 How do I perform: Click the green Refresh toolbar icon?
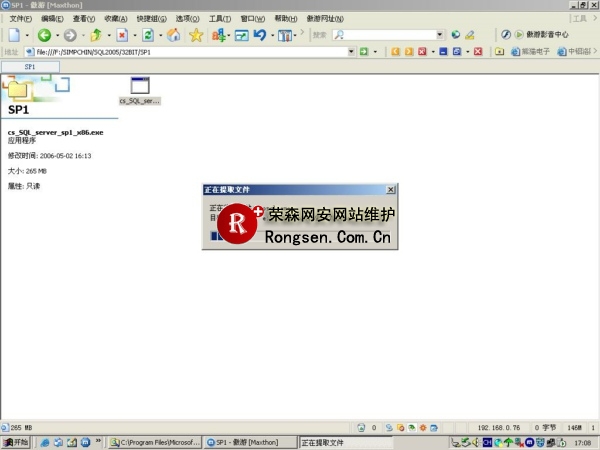(147, 35)
